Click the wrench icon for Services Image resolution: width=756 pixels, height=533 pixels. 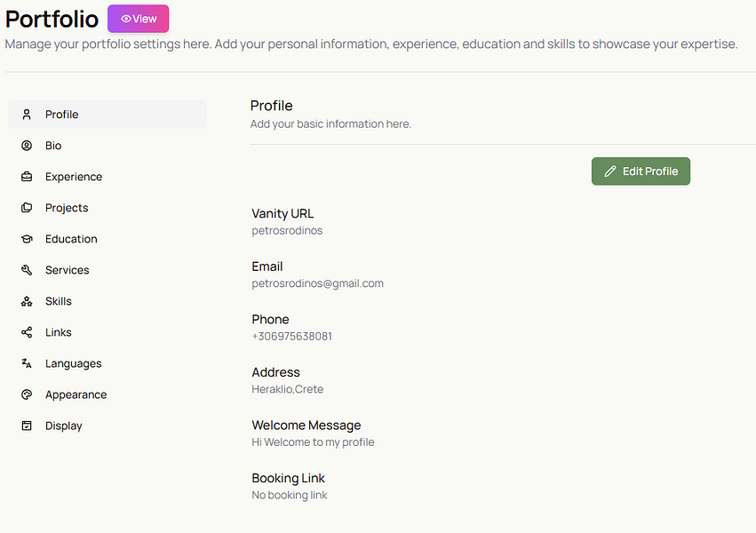(27, 270)
